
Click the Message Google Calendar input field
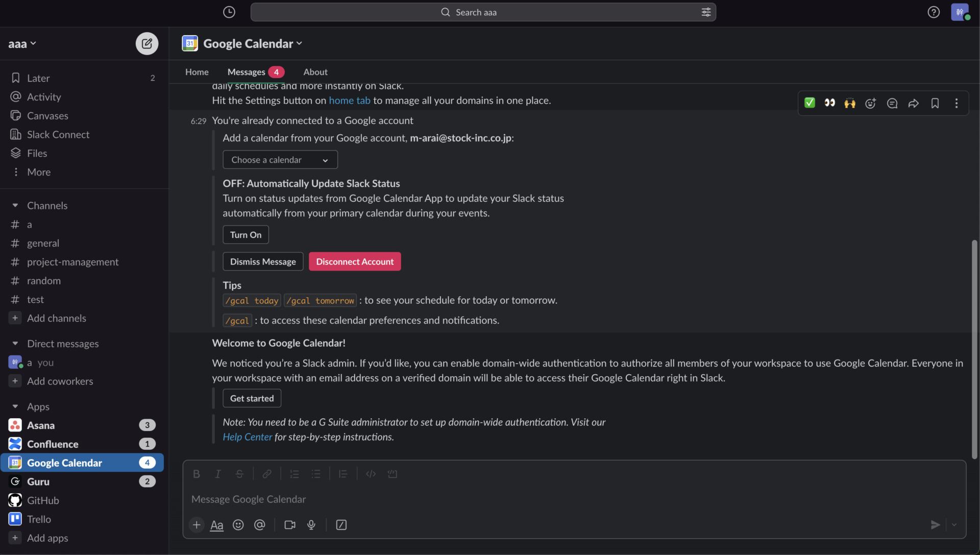point(510,499)
